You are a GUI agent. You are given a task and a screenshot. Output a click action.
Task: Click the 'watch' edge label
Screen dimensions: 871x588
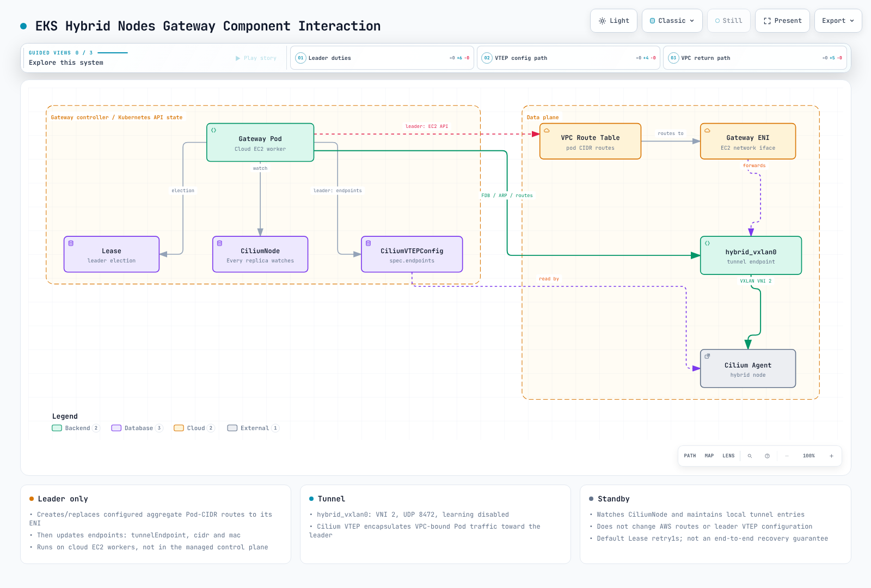point(260,168)
